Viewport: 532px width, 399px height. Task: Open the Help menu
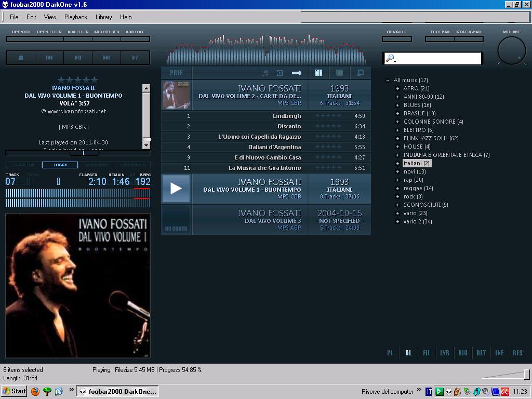point(126,17)
